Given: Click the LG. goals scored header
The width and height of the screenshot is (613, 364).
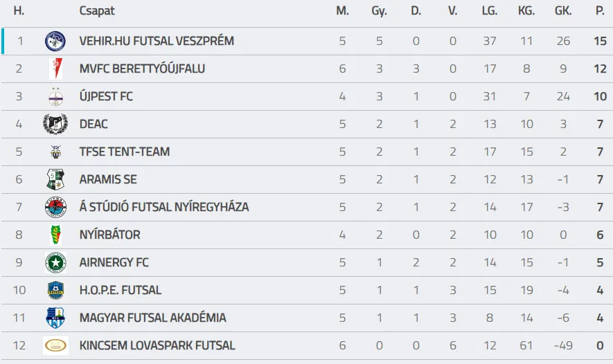Looking at the screenshot, I should [490, 11].
